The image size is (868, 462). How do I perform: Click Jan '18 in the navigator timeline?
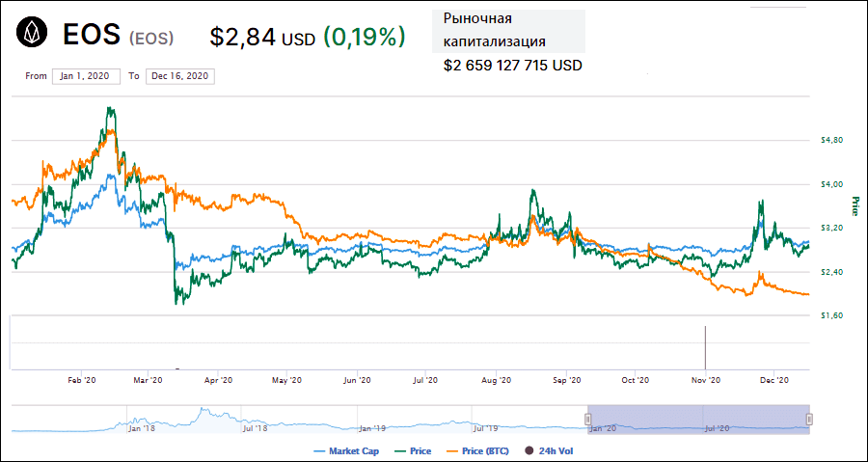(139, 426)
